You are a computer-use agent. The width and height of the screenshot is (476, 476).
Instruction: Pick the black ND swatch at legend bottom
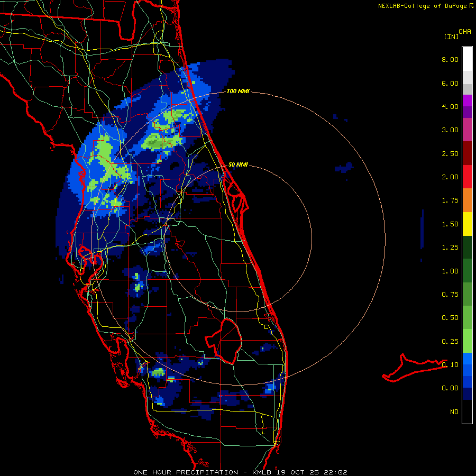467,411
